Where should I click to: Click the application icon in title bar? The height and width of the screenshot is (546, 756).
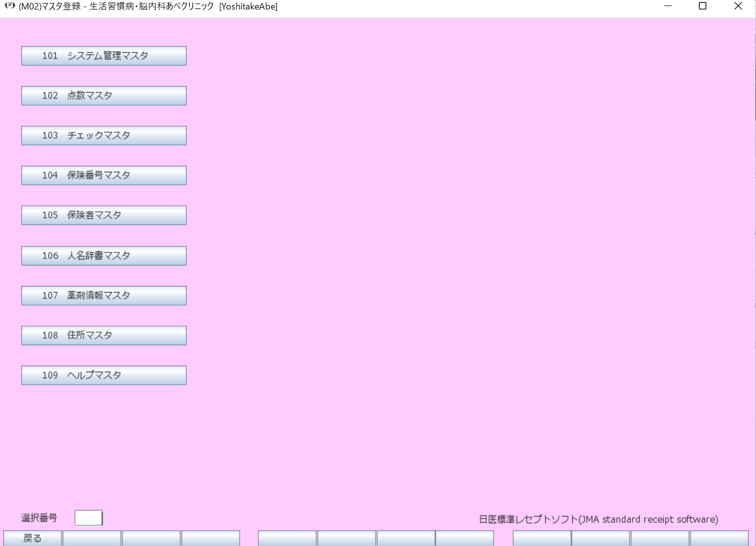pyautogui.click(x=10, y=6)
